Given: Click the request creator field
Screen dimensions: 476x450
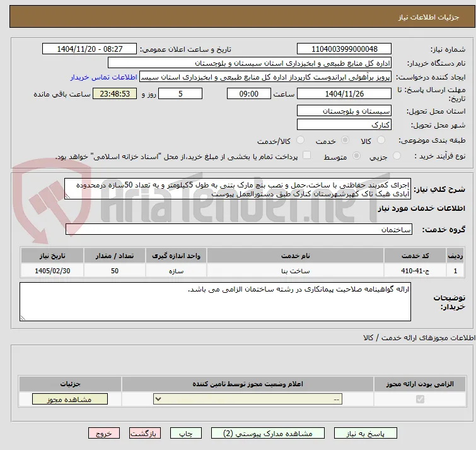Looking at the screenshot, I should click(x=265, y=77).
